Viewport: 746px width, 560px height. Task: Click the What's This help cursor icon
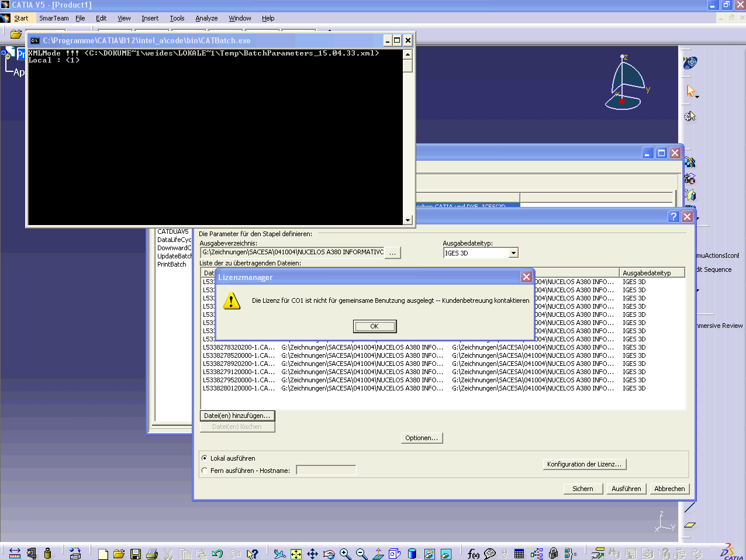pos(253,554)
